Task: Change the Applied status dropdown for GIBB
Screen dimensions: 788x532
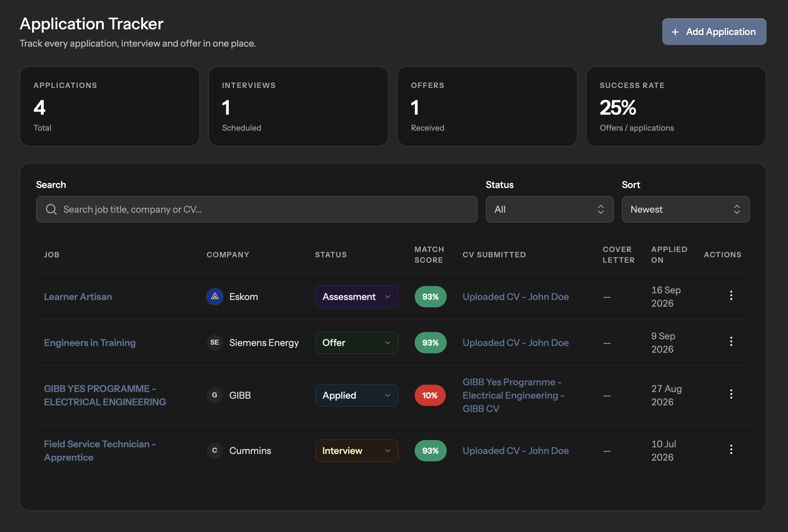Action: 357,395
